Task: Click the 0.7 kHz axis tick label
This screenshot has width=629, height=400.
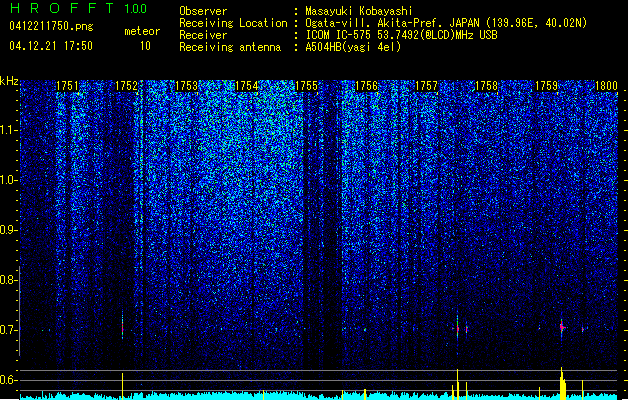Action: click(x=7, y=330)
